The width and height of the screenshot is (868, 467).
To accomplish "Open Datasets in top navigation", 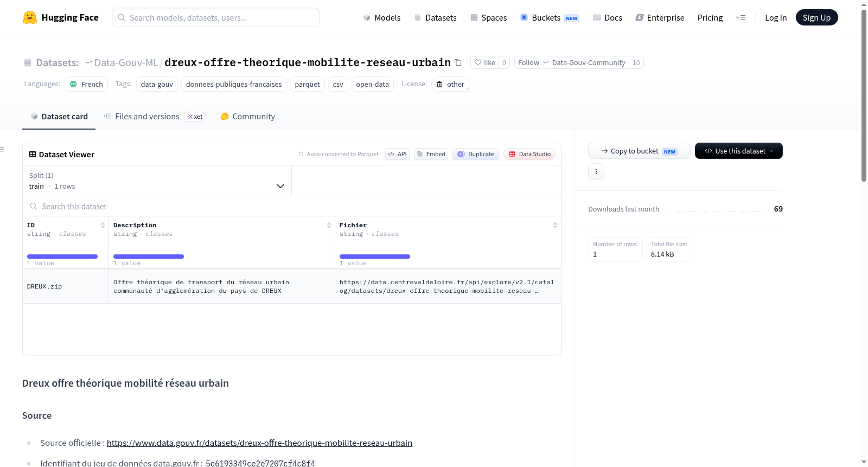I will click(x=436, y=17).
